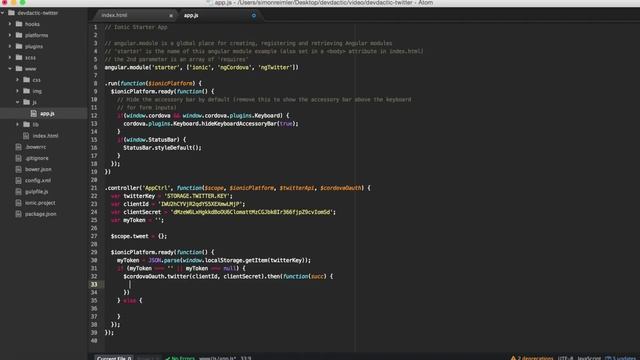Click the JavaScript grammar selector

pyautogui.click(x=589, y=358)
